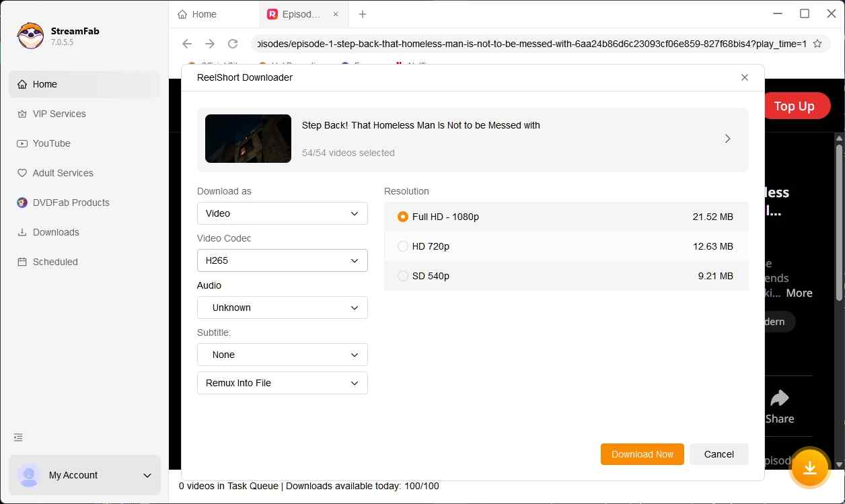Click the page vertical scrollbar
The width and height of the screenshot is (845, 504).
(x=839, y=222)
